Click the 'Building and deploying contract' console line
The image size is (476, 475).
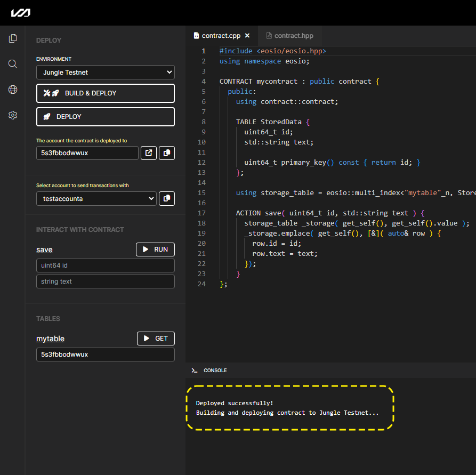[x=287, y=413]
